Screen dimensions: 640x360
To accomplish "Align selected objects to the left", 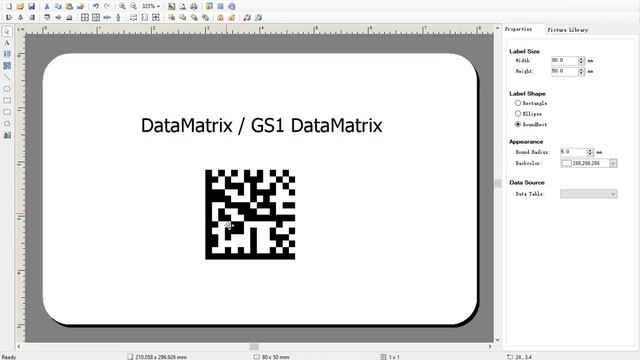I will click(x=9, y=18).
